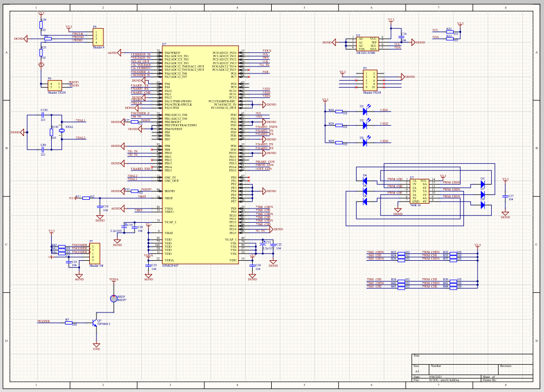Select capacitor C150 in the crystal circuit
Screen dimensions: 544x392
click(43, 115)
